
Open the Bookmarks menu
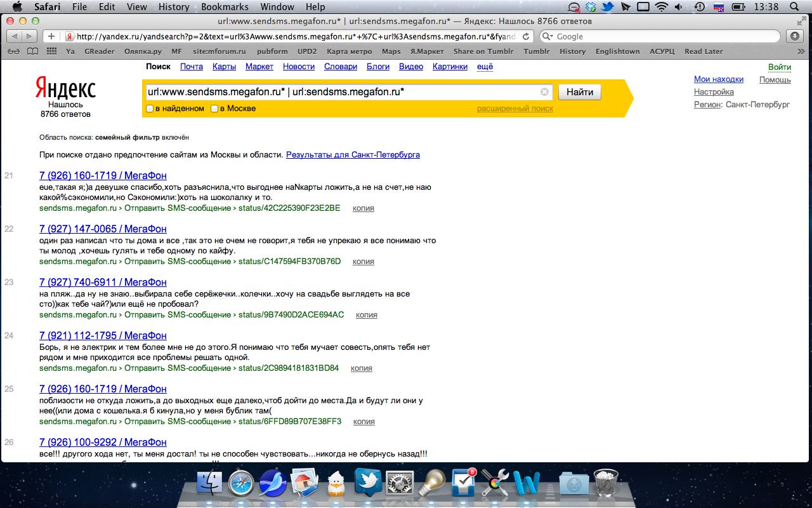pos(225,7)
